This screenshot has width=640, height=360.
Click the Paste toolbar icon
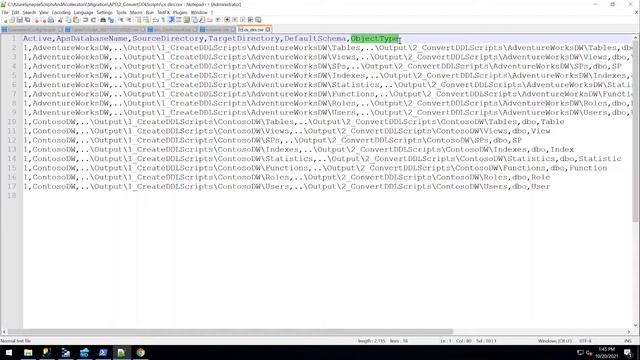click(x=76, y=20)
